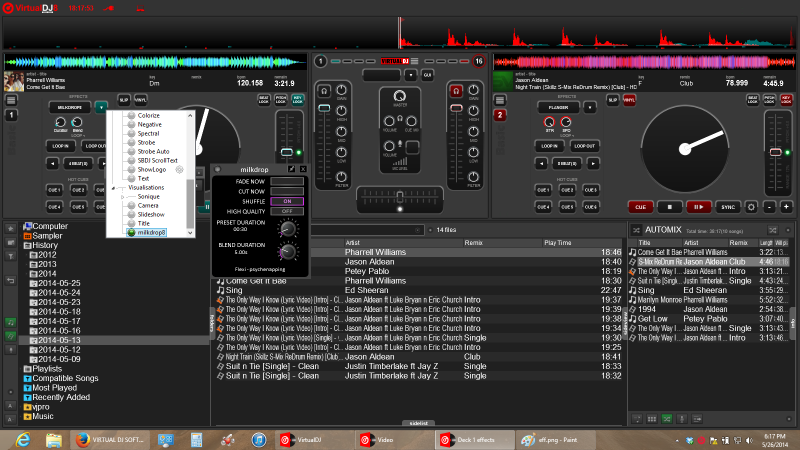
Task: Decrease deck 1 loop length arrow
Action: tap(53, 164)
